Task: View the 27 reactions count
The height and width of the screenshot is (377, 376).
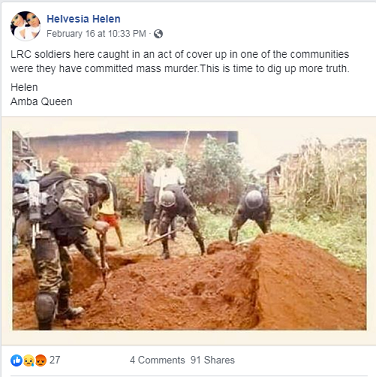Action: (55, 360)
